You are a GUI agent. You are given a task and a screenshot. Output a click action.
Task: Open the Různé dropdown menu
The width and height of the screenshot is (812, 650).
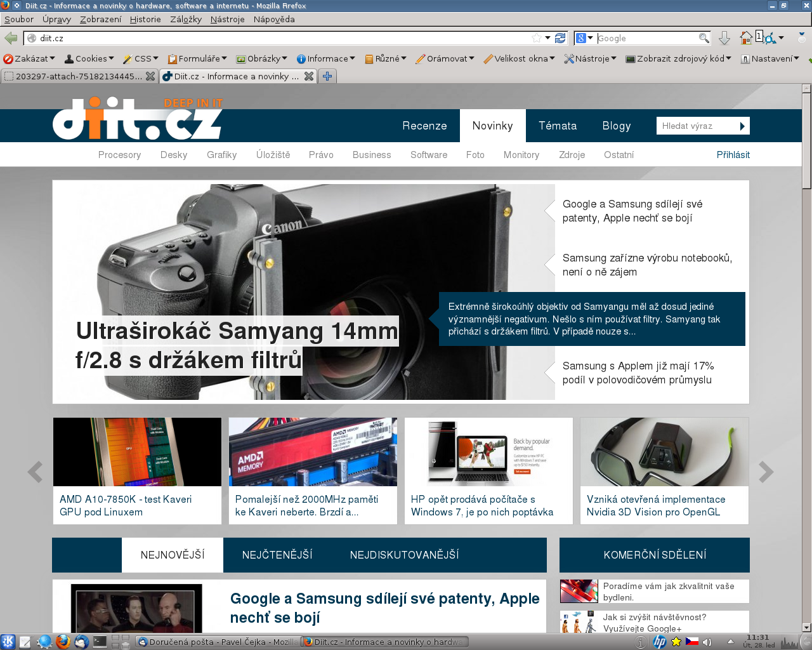[x=386, y=58]
